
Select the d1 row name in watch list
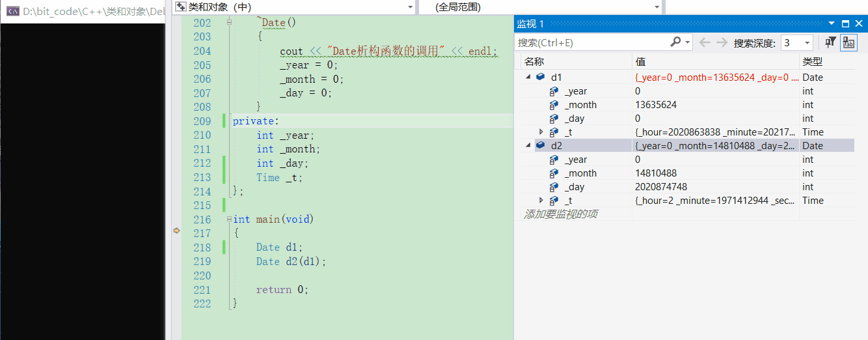(x=556, y=78)
